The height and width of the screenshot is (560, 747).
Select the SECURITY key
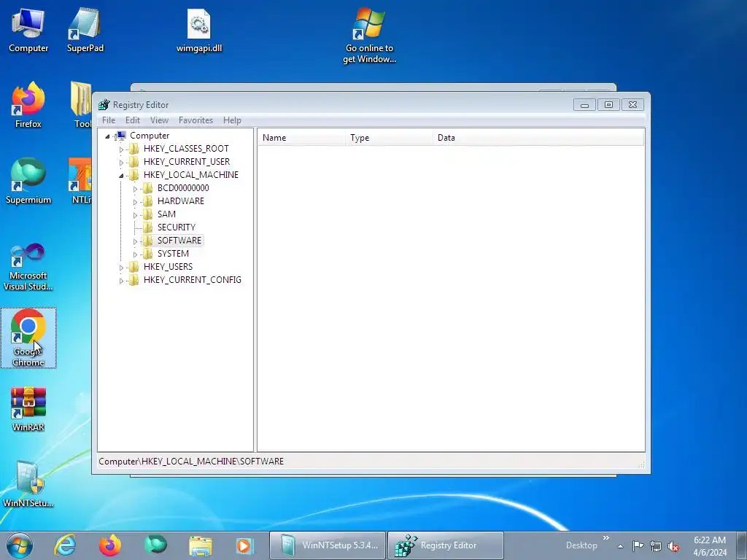tap(177, 227)
